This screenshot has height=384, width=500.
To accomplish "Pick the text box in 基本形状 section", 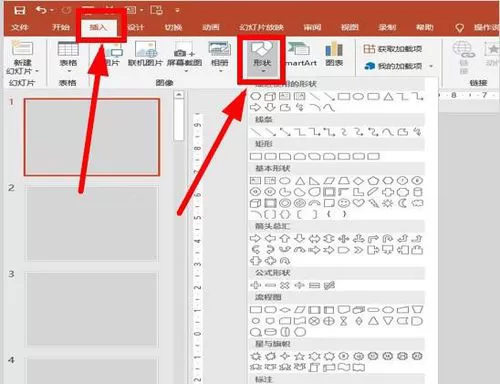I will coord(255,181).
